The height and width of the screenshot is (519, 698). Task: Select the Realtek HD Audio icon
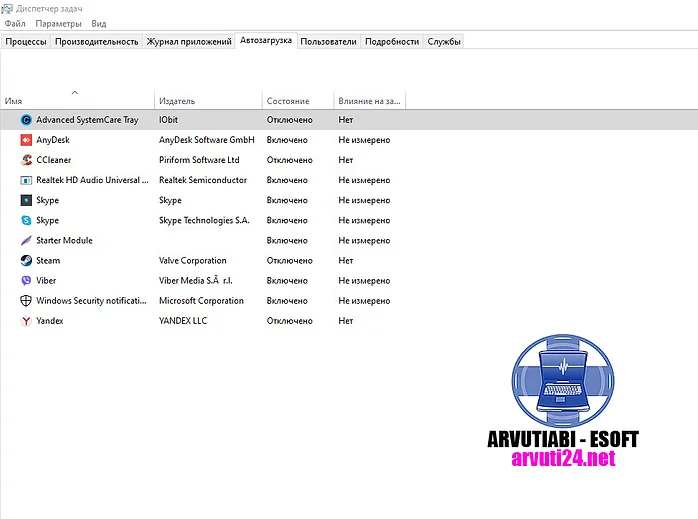click(x=26, y=180)
